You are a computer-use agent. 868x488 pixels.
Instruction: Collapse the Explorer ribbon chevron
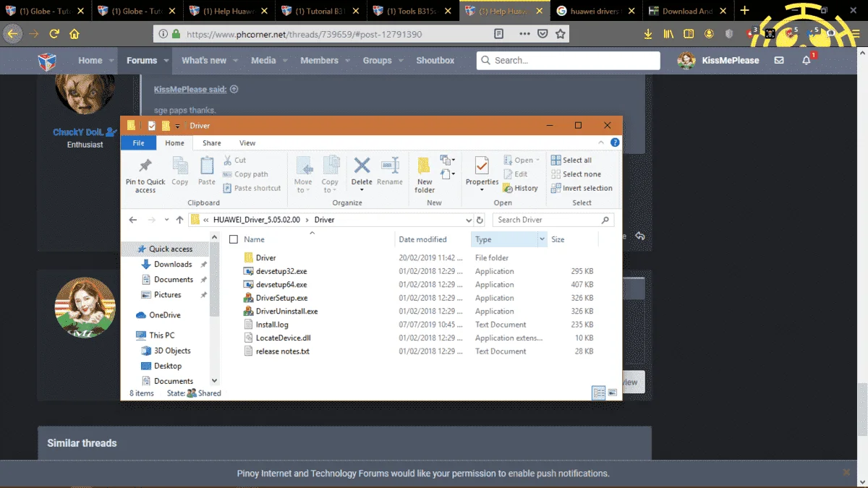tap(602, 143)
